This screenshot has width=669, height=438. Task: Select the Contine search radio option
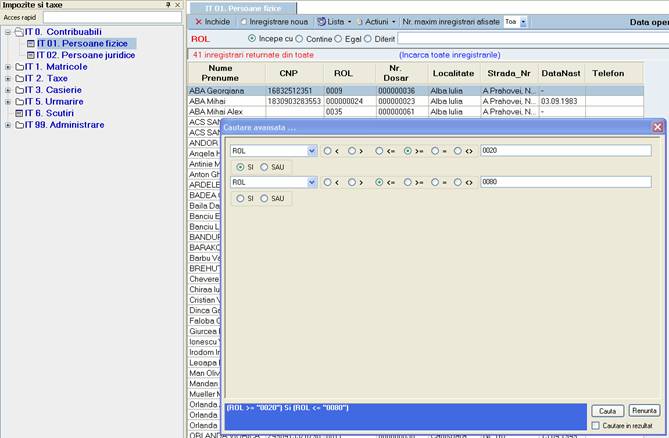[300, 38]
